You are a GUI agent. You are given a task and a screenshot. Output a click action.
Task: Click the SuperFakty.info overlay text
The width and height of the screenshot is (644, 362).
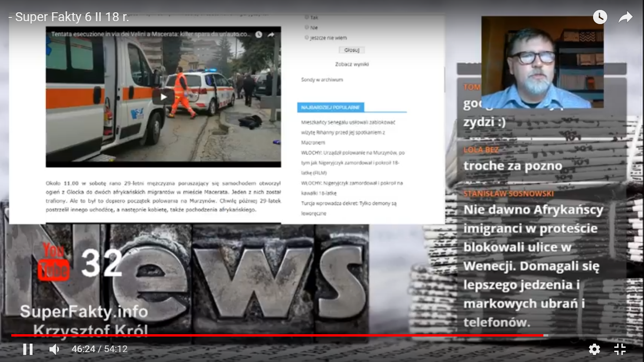(x=84, y=312)
